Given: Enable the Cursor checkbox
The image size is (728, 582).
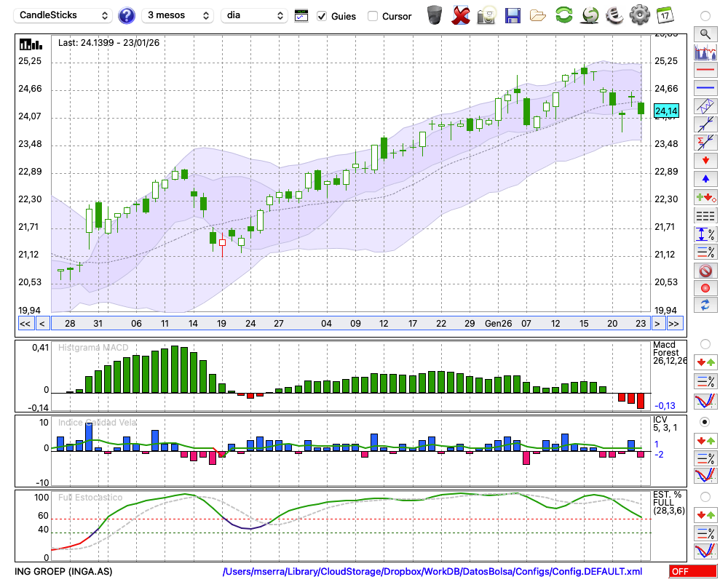Looking at the screenshot, I should click(x=373, y=16).
